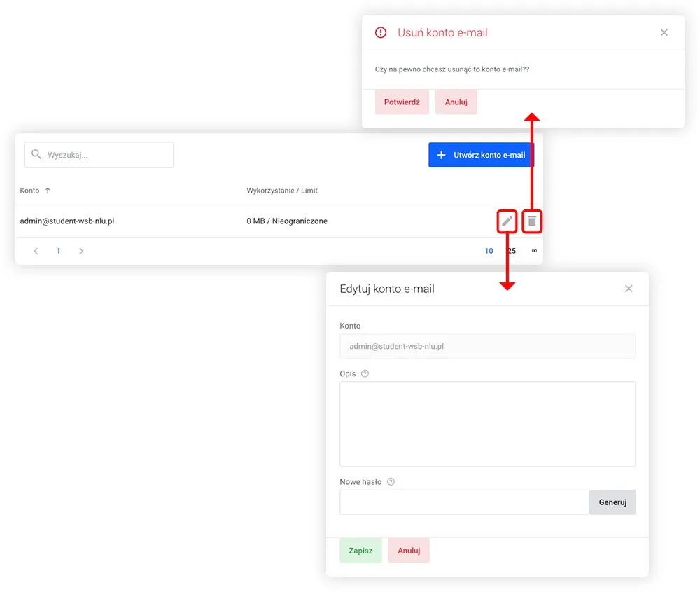Show 25 entries per page
Screen dimensions: 700x592
[512, 251]
